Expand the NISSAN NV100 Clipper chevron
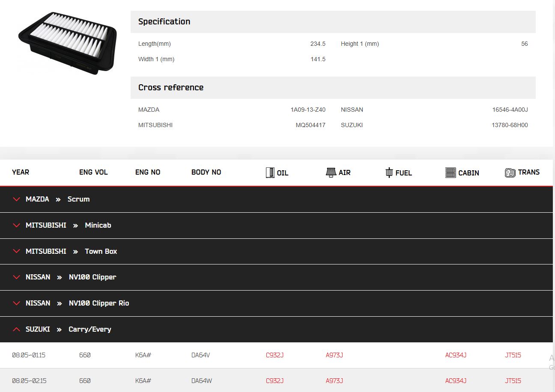Image resolution: width=555 pixels, height=392 pixels. pos(17,277)
